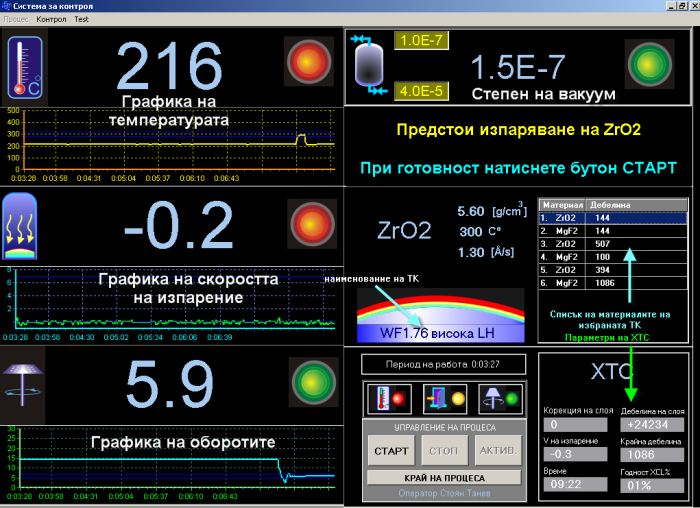Click the СТОП process button
The width and height of the screenshot is (700, 508).
point(443,451)
